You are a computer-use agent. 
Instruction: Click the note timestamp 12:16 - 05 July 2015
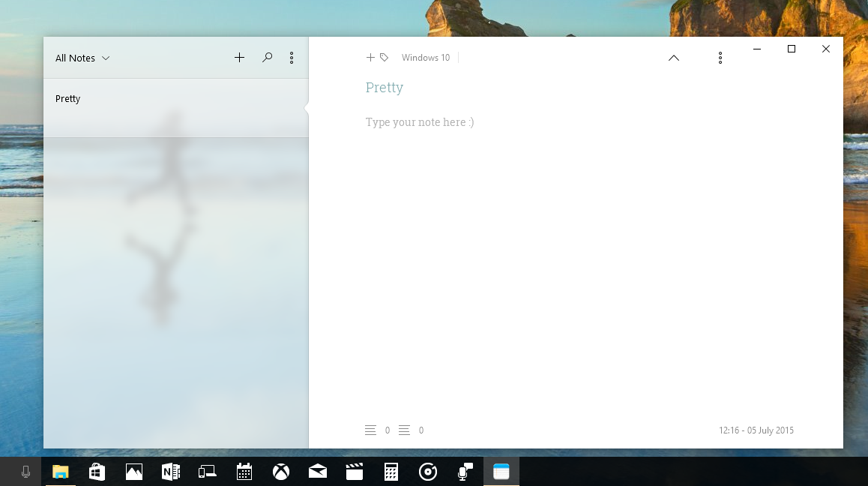756,430
